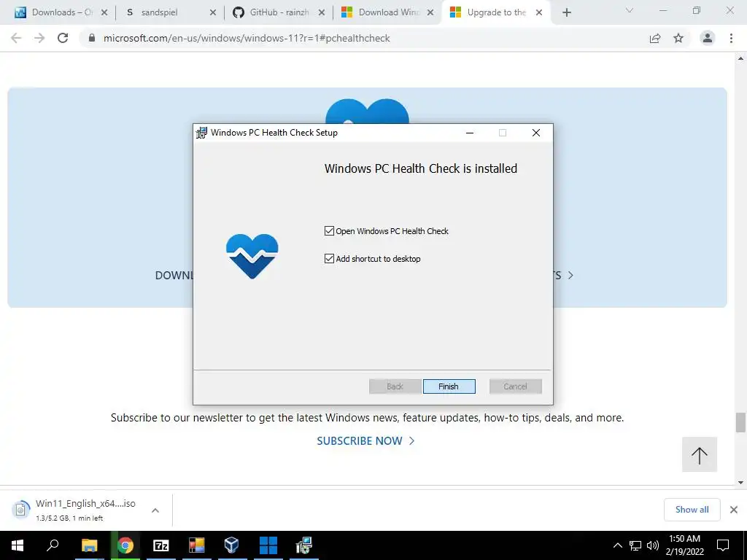Click SUBSCRIBE NOW link
The height and width of the screenshot is (560, 747).
pyautogui.click(x=365, y=441)
